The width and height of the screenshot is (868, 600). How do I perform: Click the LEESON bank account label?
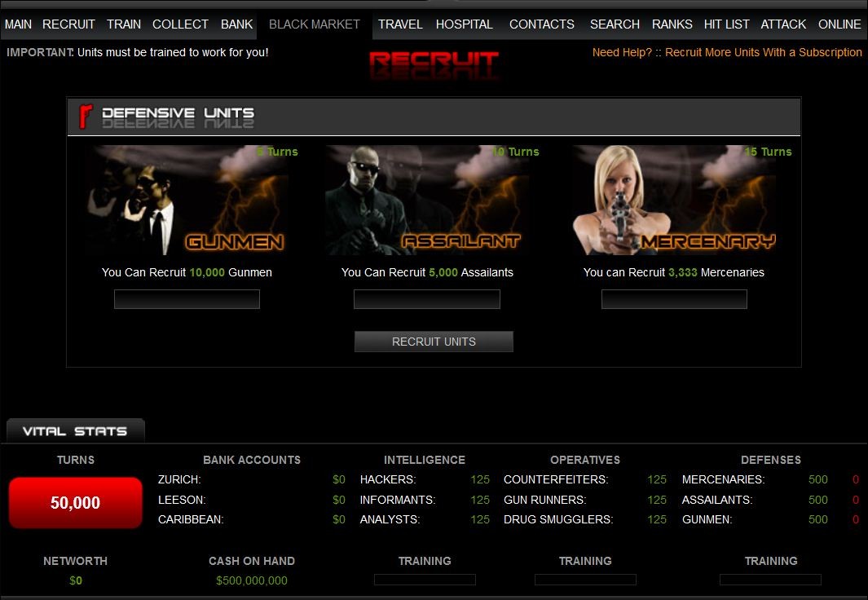[x=182, y=500]
